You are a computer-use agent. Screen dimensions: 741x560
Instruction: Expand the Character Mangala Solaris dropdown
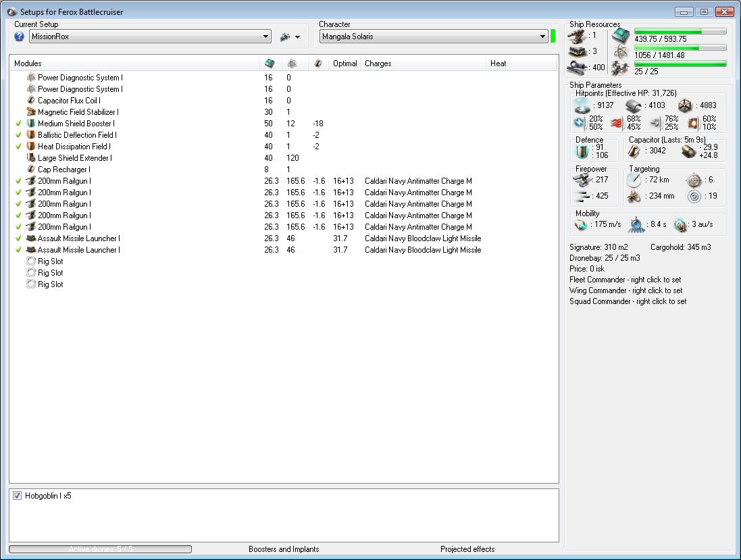pyautogui.click(x=542, y=36)
